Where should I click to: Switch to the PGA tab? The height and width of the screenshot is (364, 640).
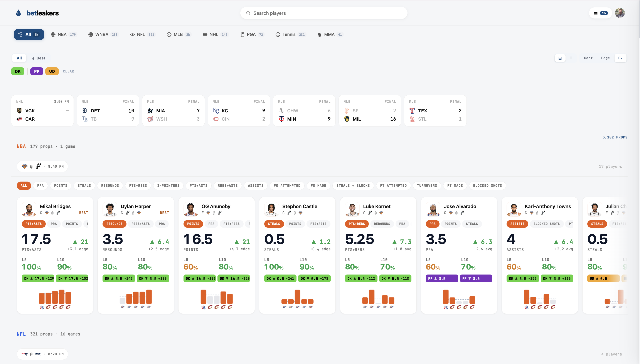point(252,34)
